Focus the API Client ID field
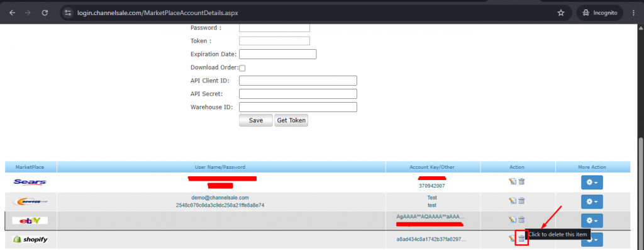The image size is (644, 250). pyautogui.click(x=297, y=81)
